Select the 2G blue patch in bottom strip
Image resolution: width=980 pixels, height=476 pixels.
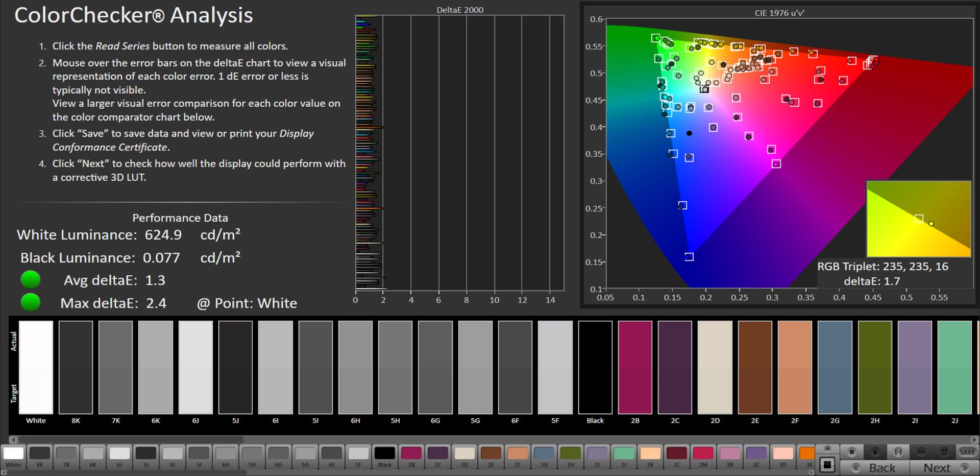pyautogui.click(x=544, y=457)
